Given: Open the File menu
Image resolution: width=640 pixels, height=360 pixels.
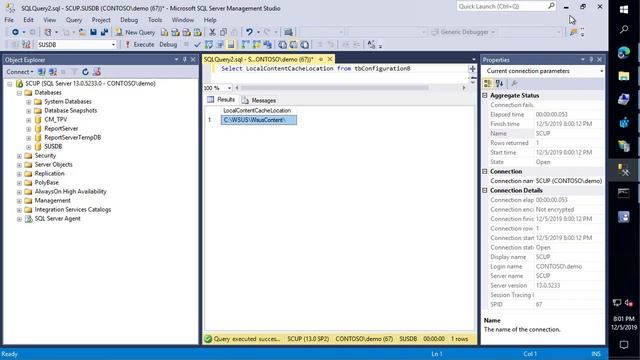Looking at the screenshot, I should [x=9, y=20].
